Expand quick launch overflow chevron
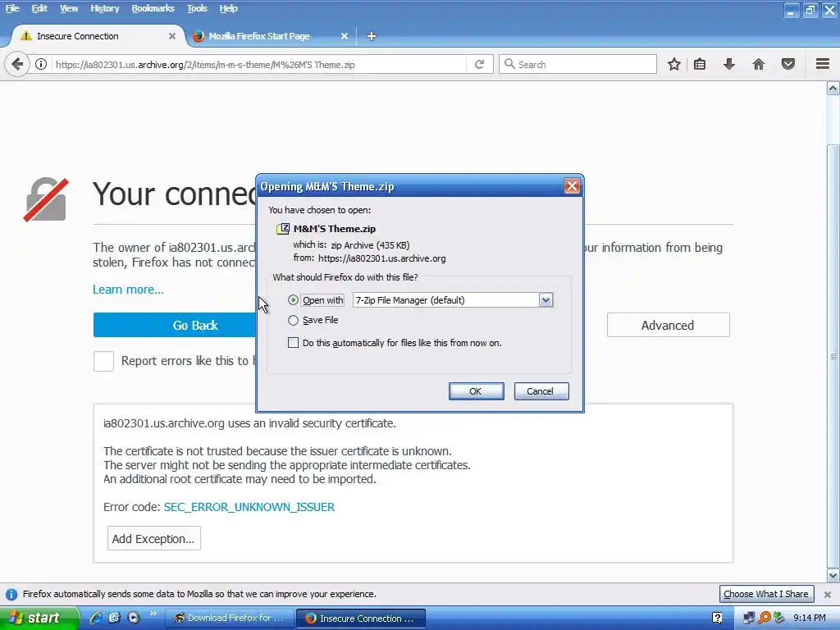Image resolution: width=840 pixels, height=630 pixels. [x=153, y=614]
